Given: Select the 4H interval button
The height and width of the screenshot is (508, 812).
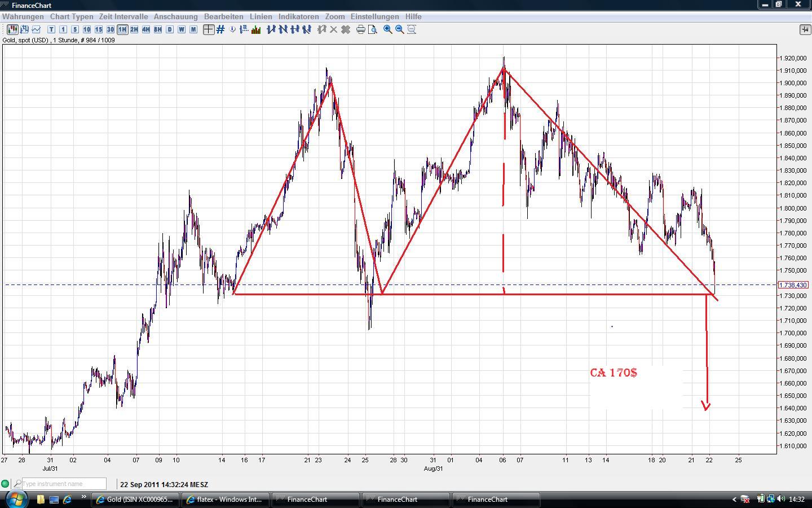Looking at the screenshot, I should coord(146,29).
